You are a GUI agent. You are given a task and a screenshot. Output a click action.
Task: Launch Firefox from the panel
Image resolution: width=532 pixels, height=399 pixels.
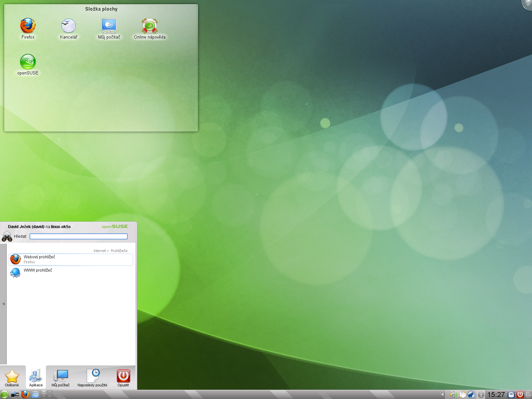[25, 395]
